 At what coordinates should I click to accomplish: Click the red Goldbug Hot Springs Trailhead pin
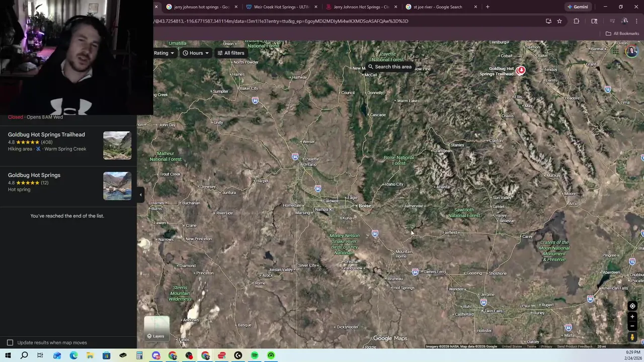click(x=521, y=70)
